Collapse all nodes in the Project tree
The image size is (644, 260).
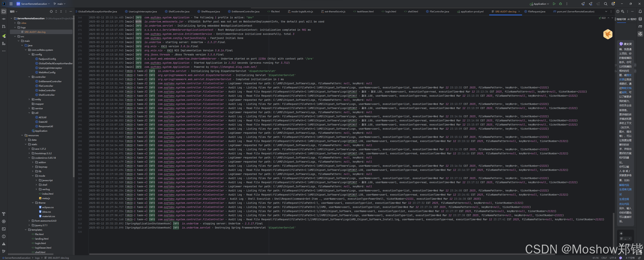(61, 11)
